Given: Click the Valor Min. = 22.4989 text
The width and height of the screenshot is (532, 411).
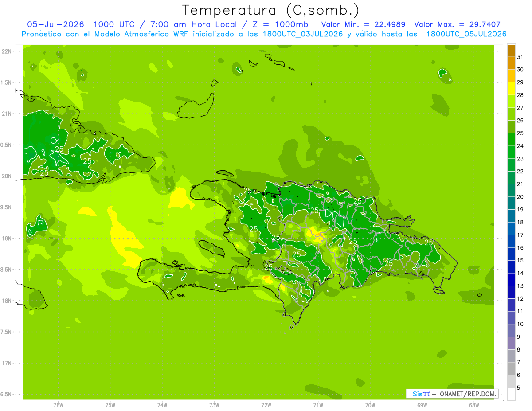Looking at the screenshot, I should click(x=364, y=24).
